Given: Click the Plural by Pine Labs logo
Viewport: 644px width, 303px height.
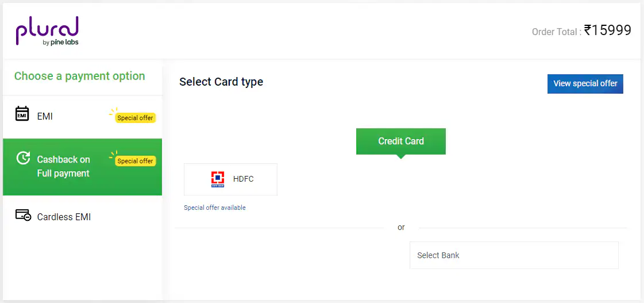Looking at the screenshot, I should tap(47, 31).
